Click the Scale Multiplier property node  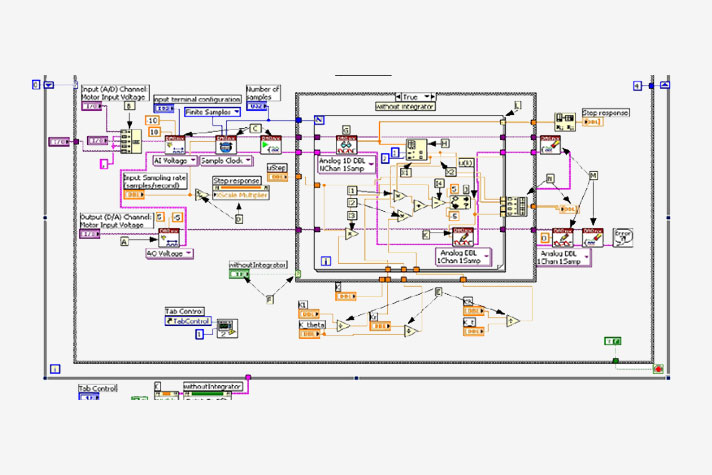point(240,194)
